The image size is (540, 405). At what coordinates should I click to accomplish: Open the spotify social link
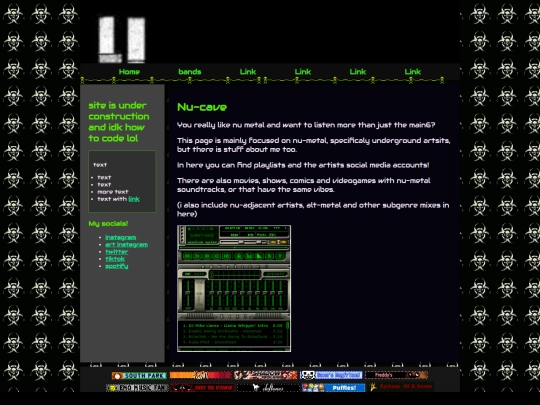click(x=117, y=266)
